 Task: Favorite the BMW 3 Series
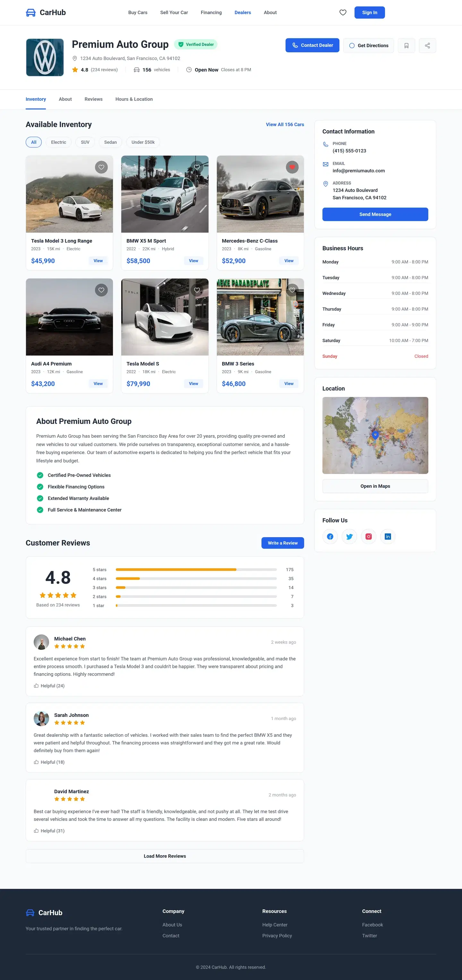(x=292, y=290)
